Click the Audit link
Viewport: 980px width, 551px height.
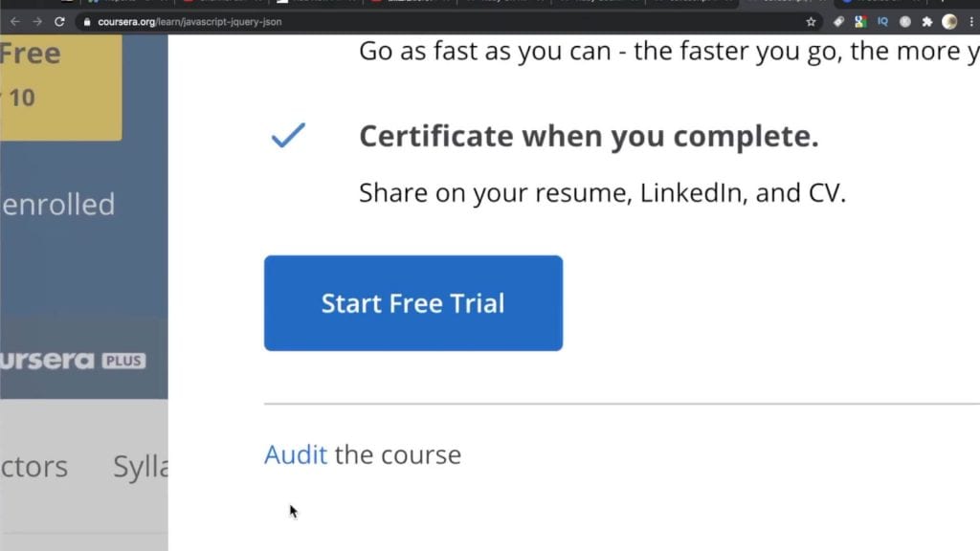(296, 454)
